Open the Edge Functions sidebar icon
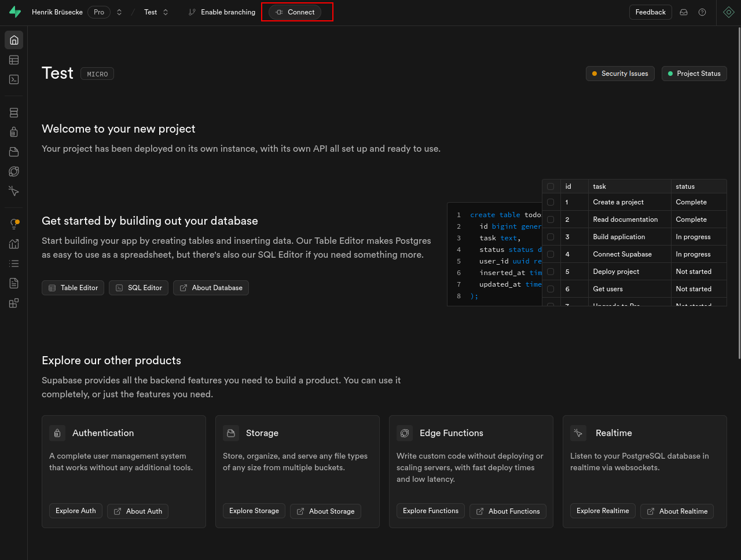The height and width of the screenshot is (560, 741). 14,171
